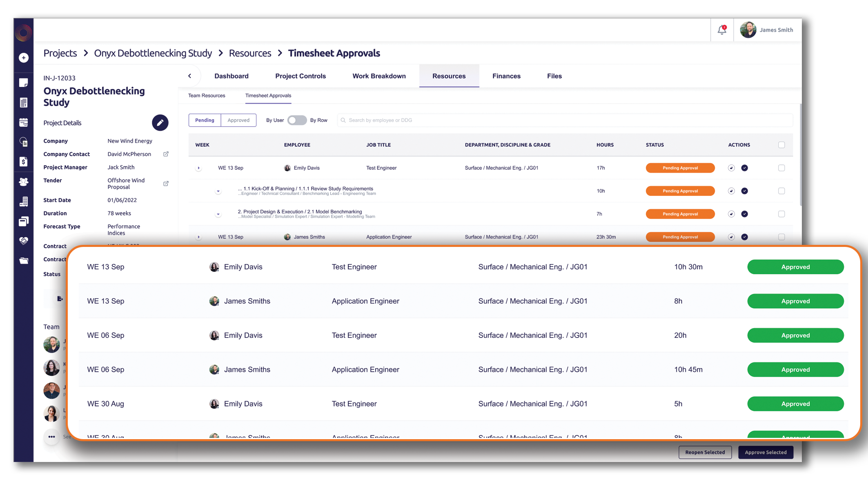Approve Emily Davis's 17h row via checkmark icon
This screenshot has width=868, height=482.
745,168
